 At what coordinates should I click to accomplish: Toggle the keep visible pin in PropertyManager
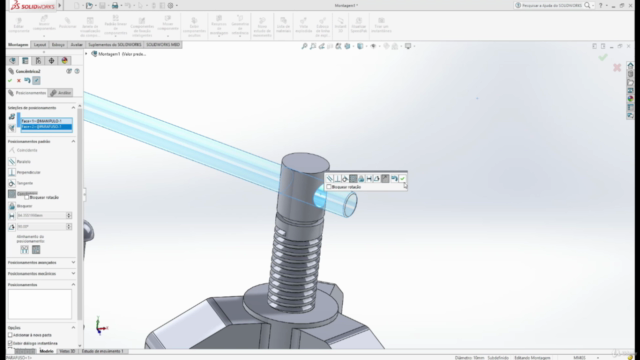tap(36, 80)
